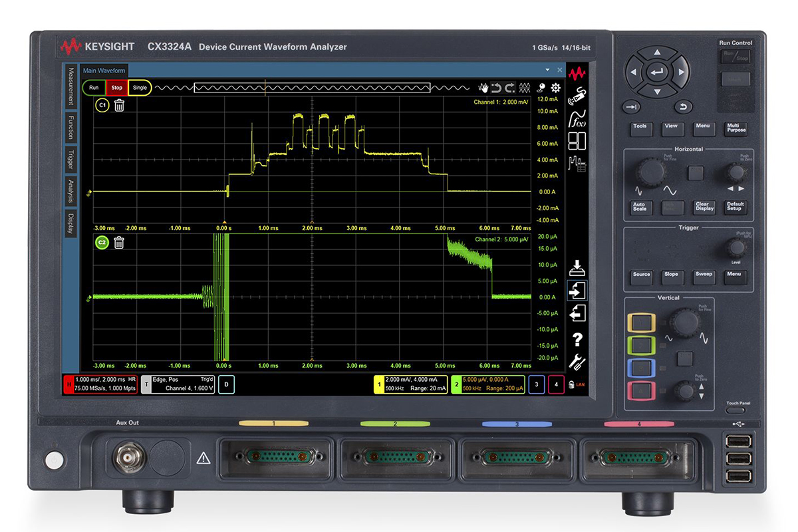Viewport: 798px width, 532px height.
Task: Open the f(x) math function panel
Action: point(577,118)
